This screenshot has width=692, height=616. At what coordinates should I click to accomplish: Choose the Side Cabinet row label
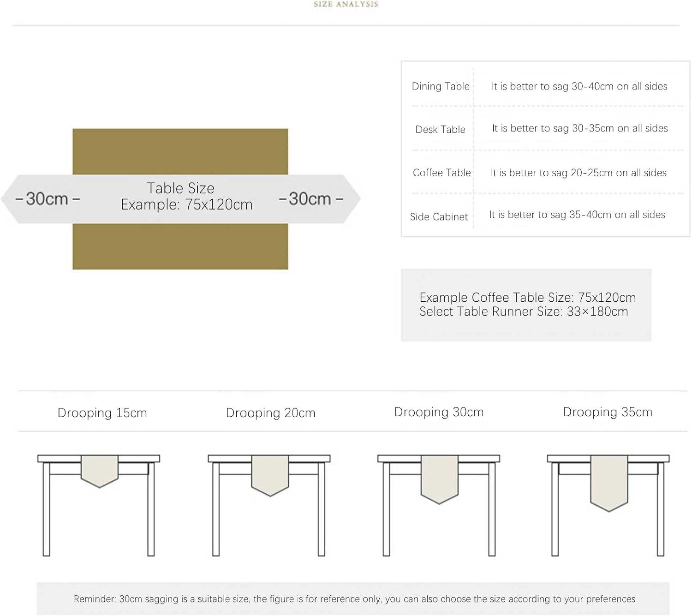tap(439, 216)
